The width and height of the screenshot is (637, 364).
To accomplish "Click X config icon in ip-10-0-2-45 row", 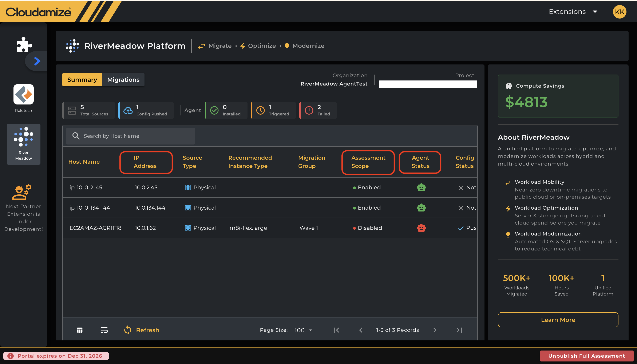I will pyautogui.click(x=461, y=188).
